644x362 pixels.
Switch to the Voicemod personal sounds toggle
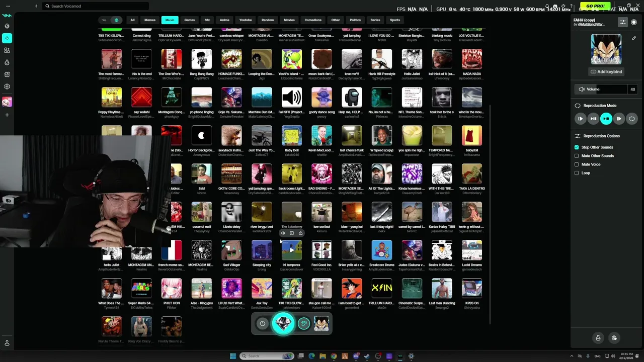click(104, 20)
